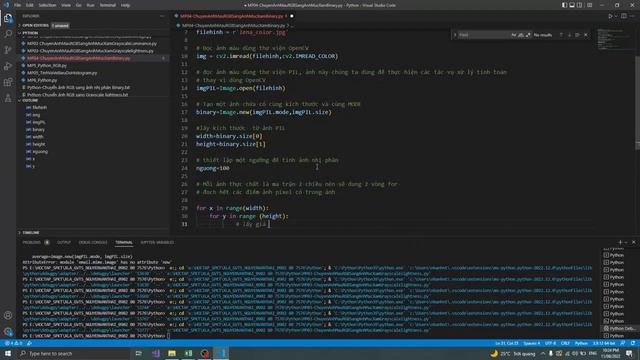Toggle the primary side bar layout icon
The width and height of the screenshot is (640, 360).
tap(564, 5)
